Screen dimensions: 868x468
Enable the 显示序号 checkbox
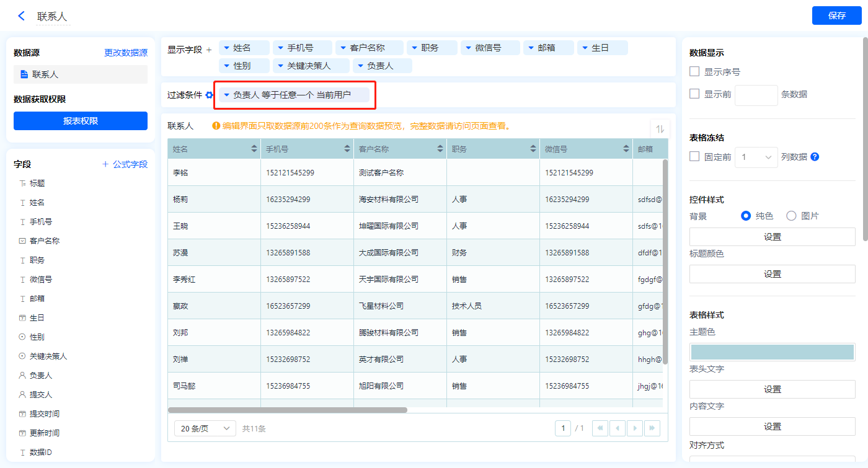695,72
